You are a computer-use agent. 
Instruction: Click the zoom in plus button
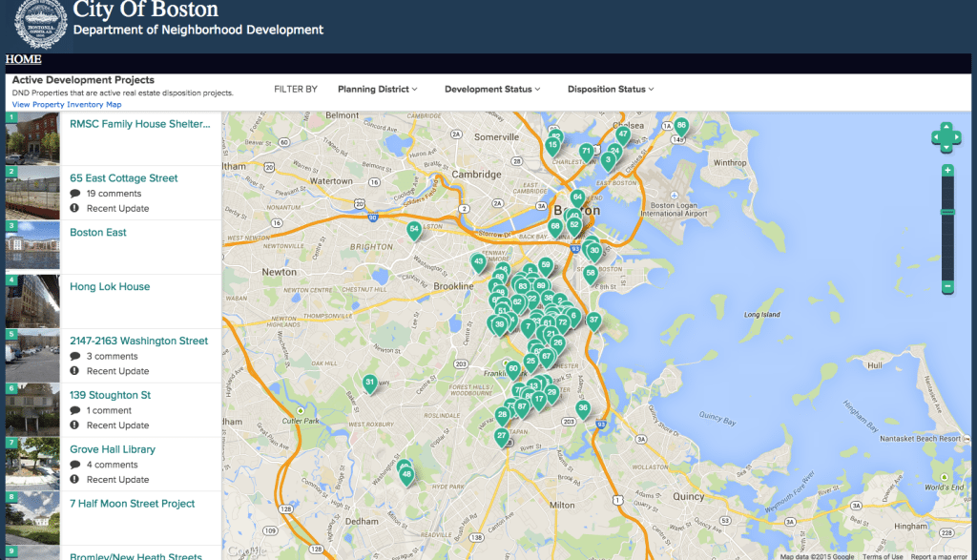[947, 171]
